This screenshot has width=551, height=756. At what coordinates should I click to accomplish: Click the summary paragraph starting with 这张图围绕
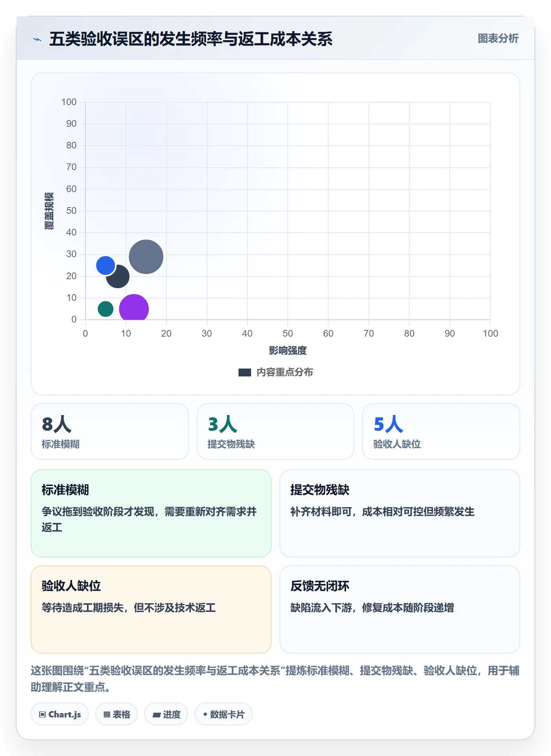coord(275,678)
